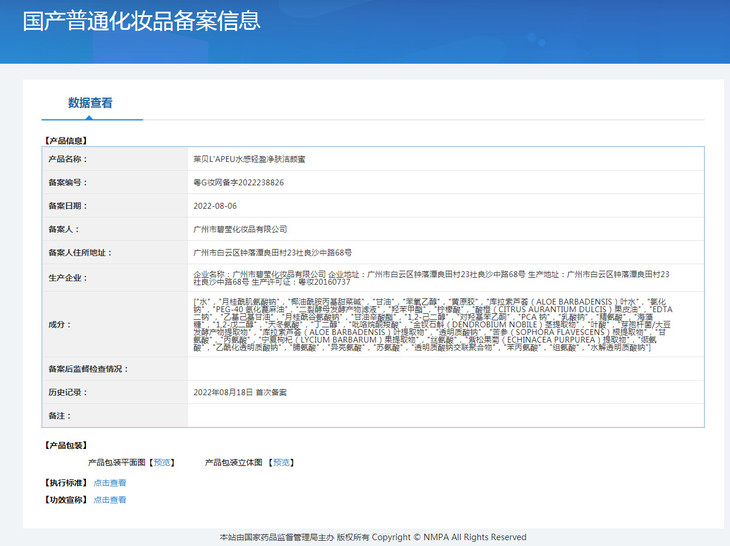
Task: Click 预览 link for 产品包装立体图
Action: [x=279, y=463]
